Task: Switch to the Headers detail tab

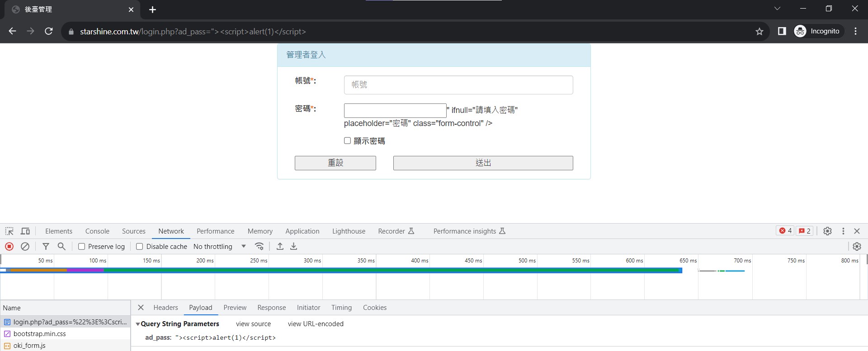Action: coord(165,308)
